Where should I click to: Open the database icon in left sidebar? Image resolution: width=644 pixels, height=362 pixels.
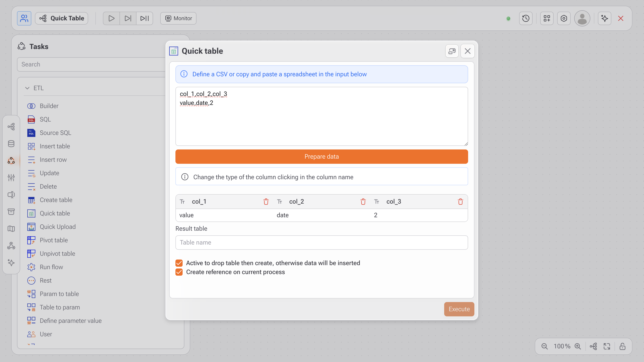(11, 143)
